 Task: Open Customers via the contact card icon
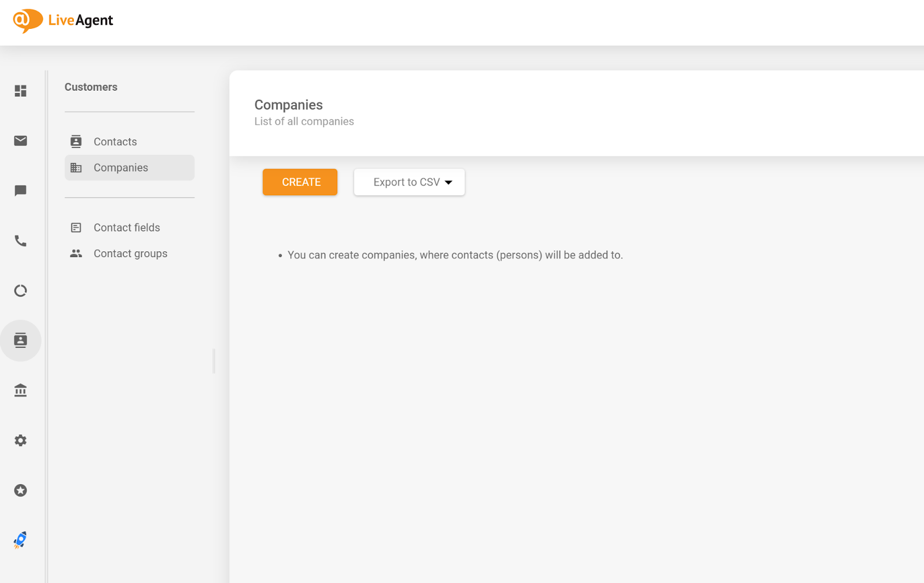[x=21, y=341]
